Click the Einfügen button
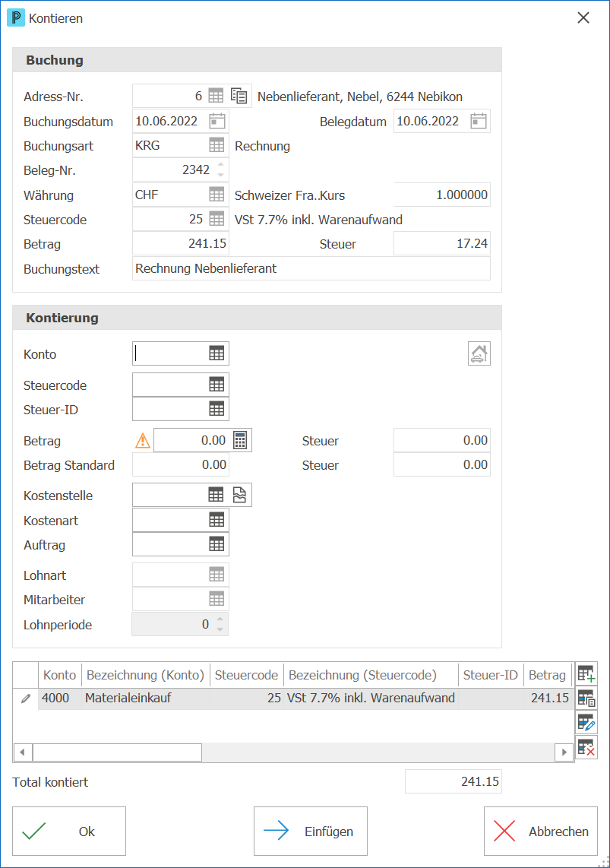Image resolution: width=610 pixels, height=868 pixels. coord(310,831)
